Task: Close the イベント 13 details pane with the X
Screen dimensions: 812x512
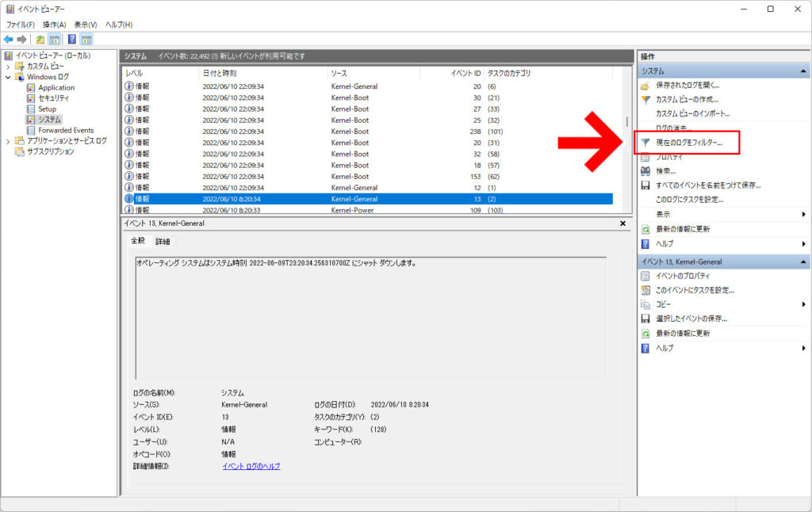Action: 623,224
